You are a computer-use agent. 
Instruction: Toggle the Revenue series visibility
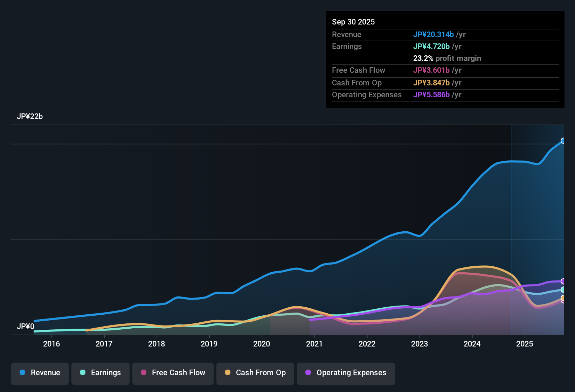[x=40, y=373]
